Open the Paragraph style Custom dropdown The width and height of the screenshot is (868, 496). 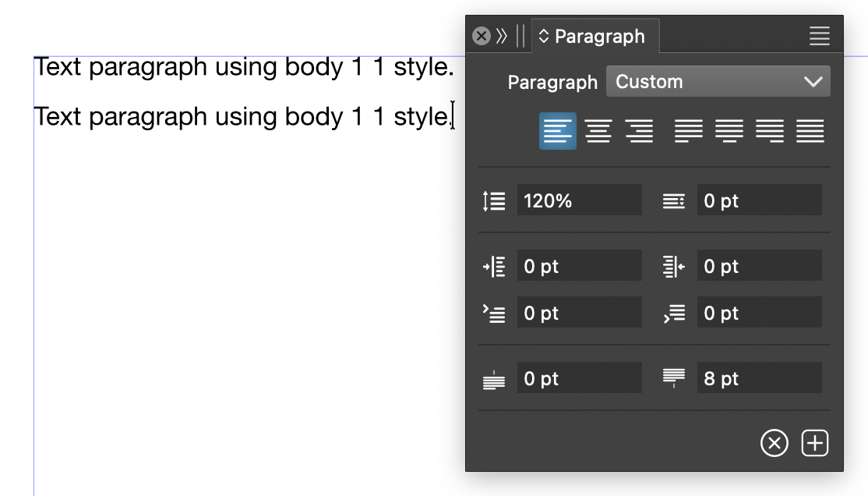coord(718,82)
